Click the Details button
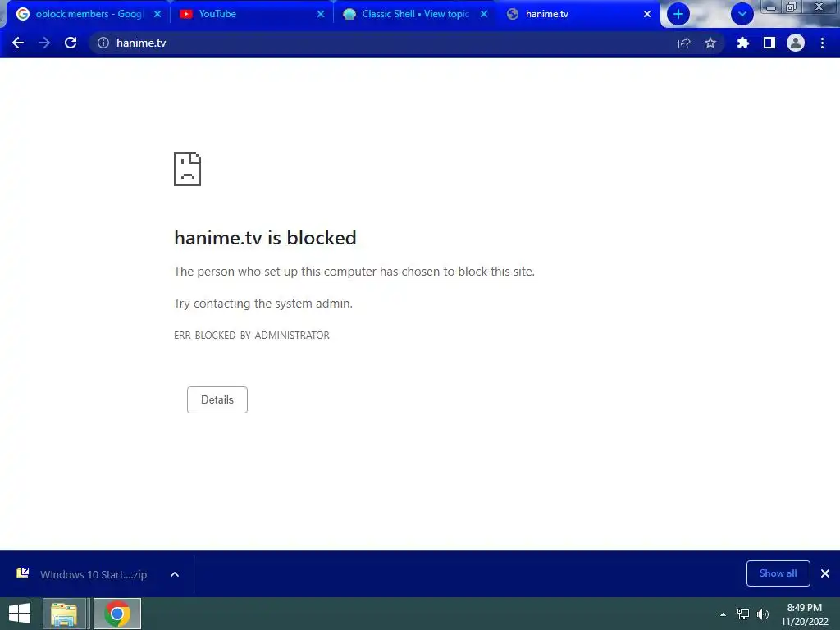The width and height of the screenshot is (840, 630). 217,399
